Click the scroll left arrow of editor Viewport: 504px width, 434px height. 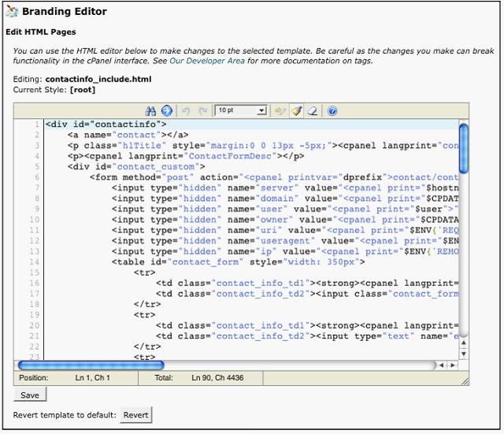point(442,365)
